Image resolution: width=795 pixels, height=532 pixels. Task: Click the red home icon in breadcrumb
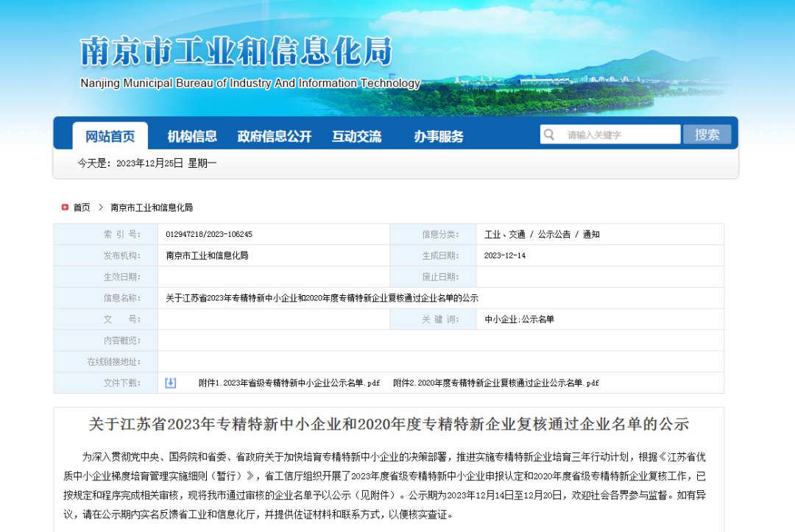point(65,208)
